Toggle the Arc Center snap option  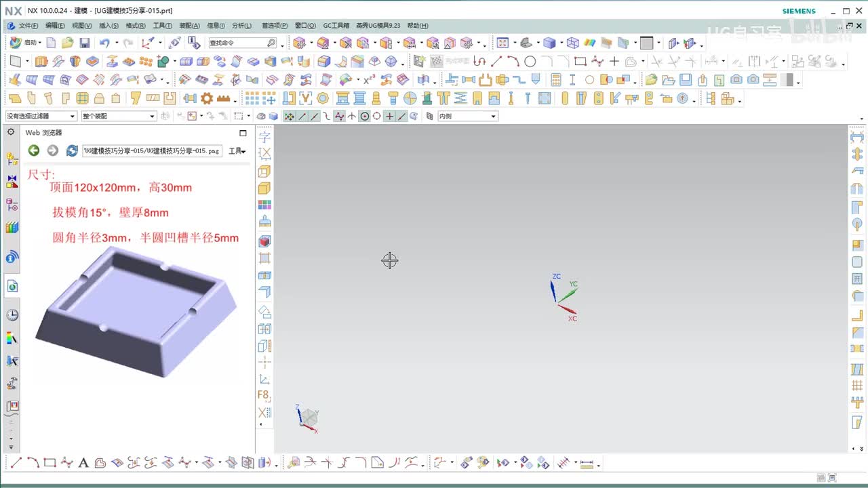click(364, 116)
